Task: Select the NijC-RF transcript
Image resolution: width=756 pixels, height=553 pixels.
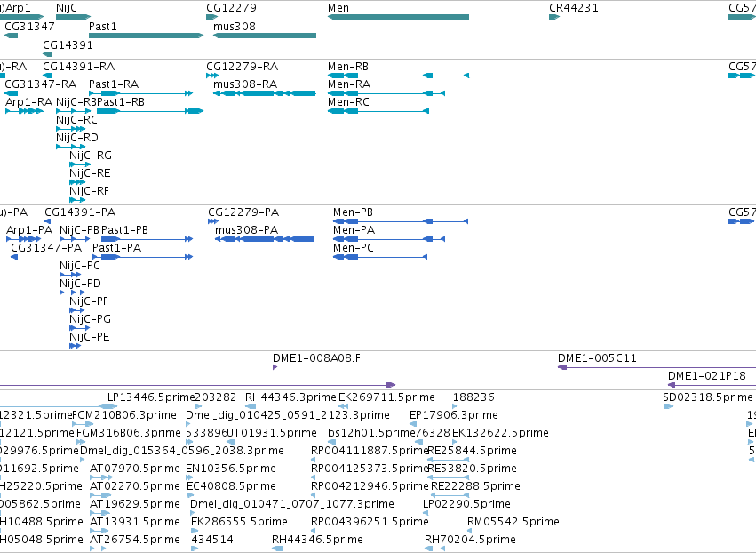Action: [x=77, y=200]
